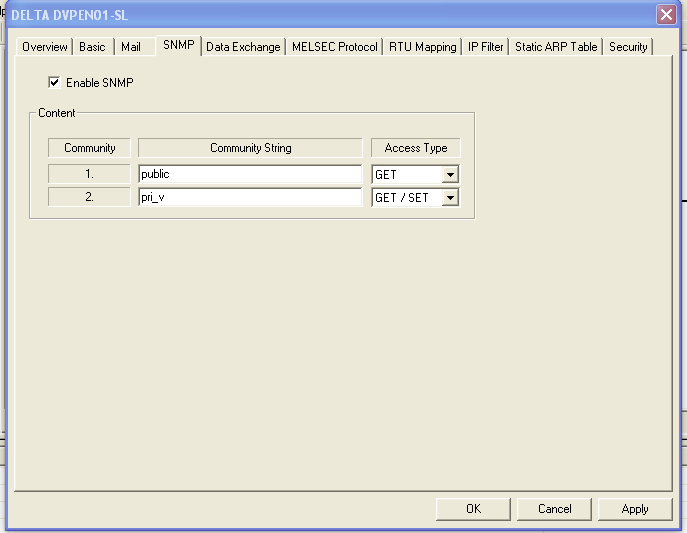This screenshot has width=687, height=533.
Task: Go to the IP Filter tab
Action: 485,47
